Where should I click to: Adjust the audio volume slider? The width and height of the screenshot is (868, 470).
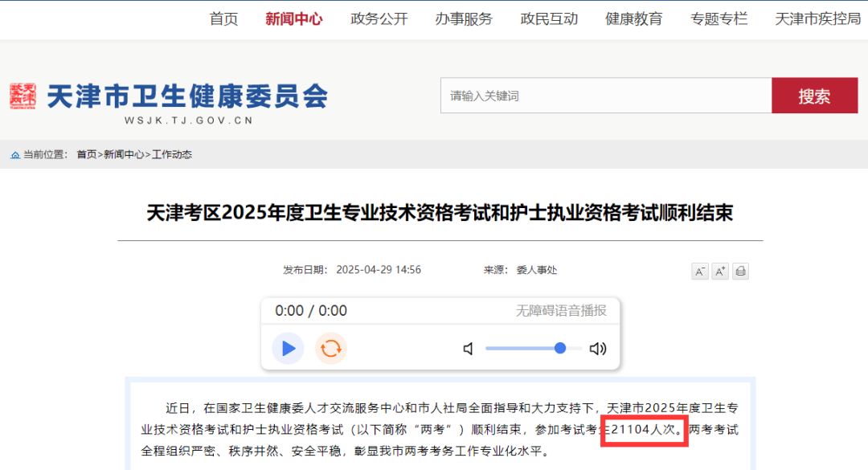point(559,348)
